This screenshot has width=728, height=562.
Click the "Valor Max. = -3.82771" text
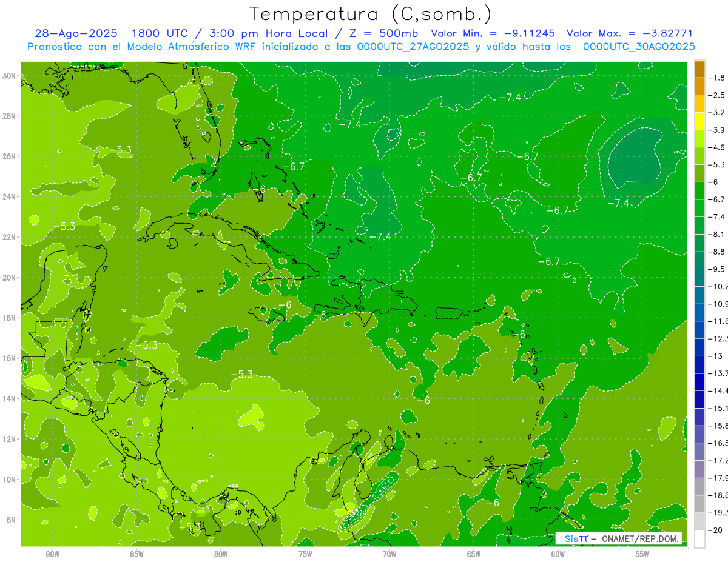629,33
